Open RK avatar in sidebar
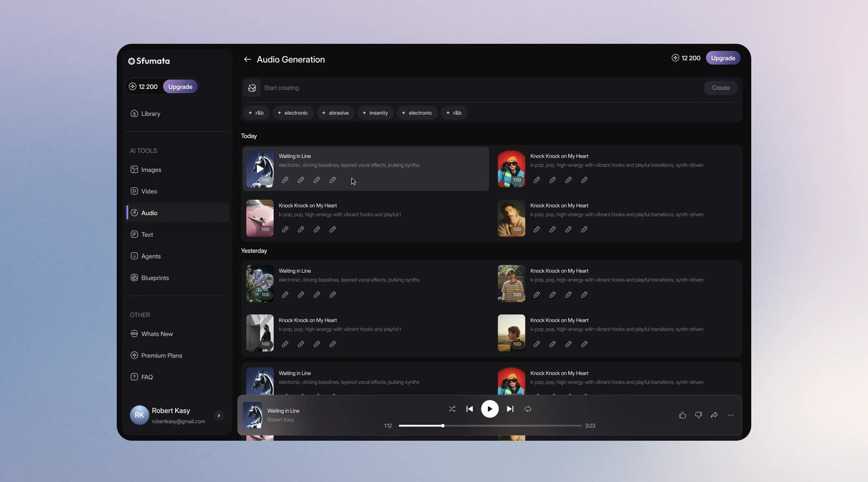 pos(139,415)
